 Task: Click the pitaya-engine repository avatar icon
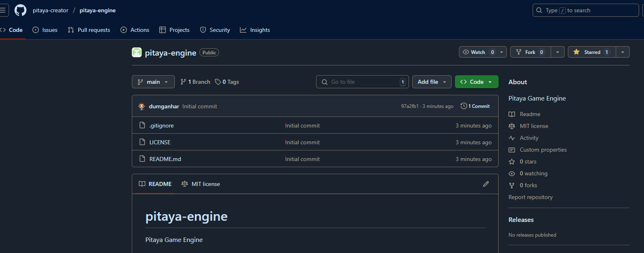(137, 52)
